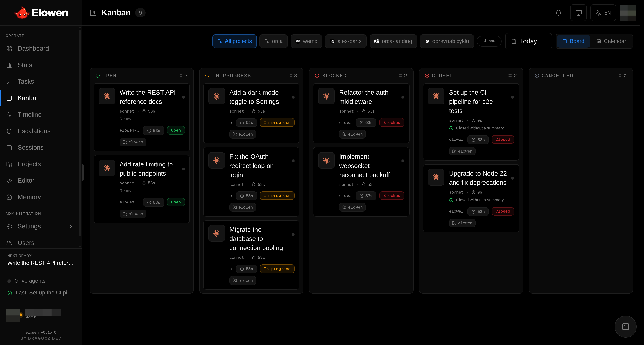Open the Write the REST API reference docs card
This screenshot has width=644, height=345.
pyautogui.click(x=141, y=117)
